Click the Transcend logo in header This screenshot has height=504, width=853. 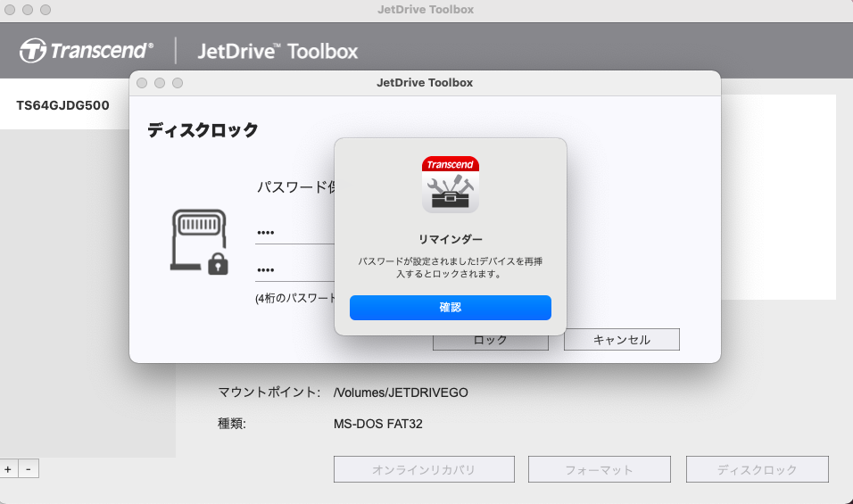(87, 51)
